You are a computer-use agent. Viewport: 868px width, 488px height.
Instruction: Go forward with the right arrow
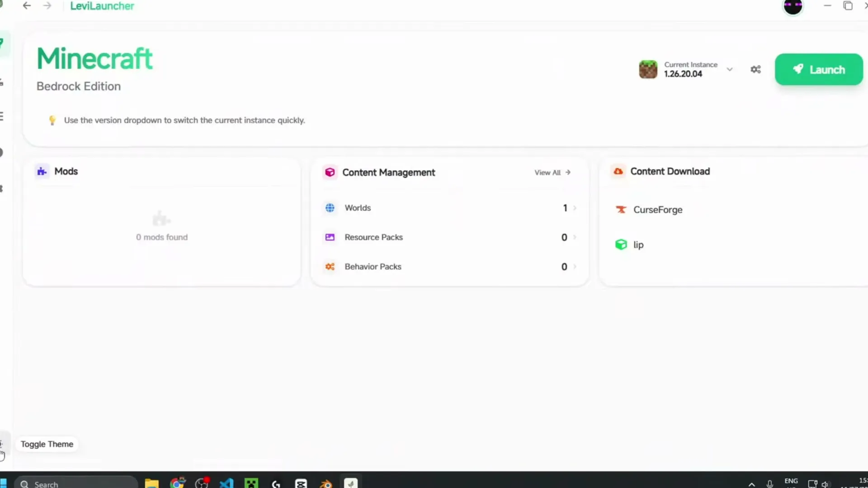click(x=47, y=6)
